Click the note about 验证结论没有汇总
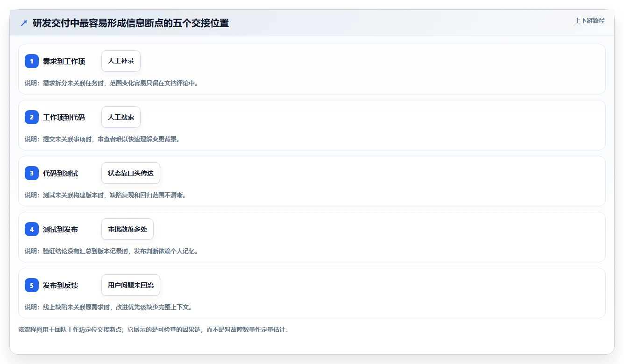The height and width of the screenshot is (364, 624). pos(112,251)
